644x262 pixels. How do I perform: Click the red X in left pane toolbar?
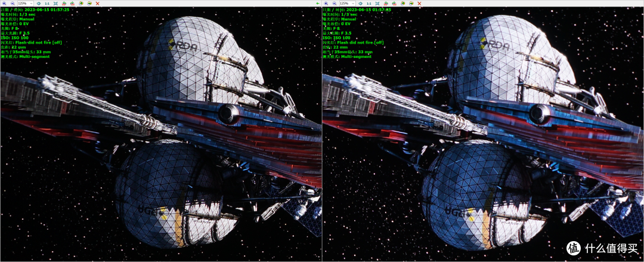coord(97,4)
